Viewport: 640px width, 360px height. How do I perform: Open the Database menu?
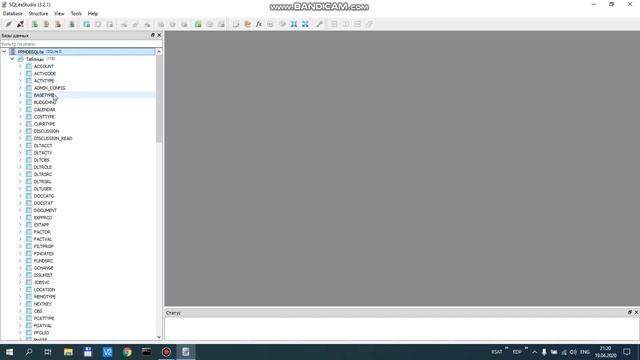coord(13,13)
